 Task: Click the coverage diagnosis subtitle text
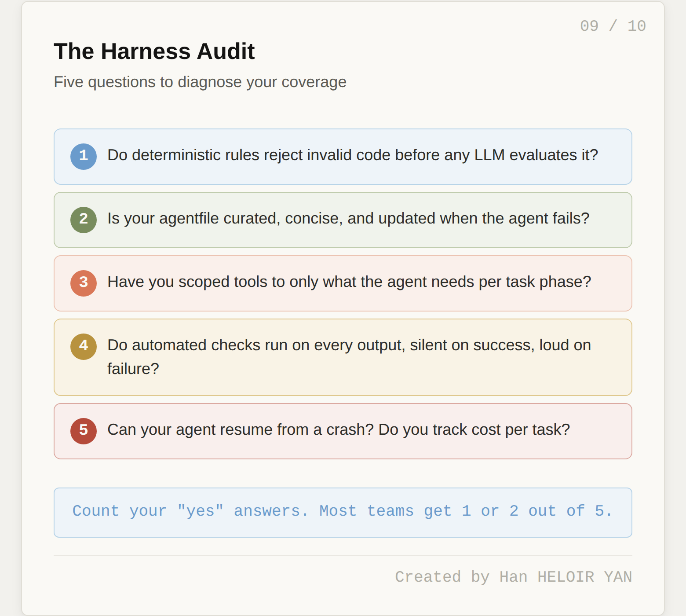click(x=200, y=81)
